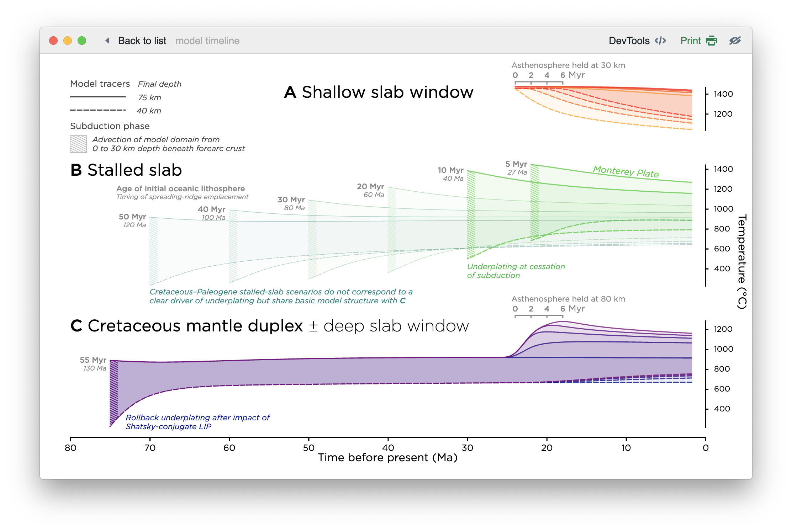792x532 pixels.
Task: Click the green printer icon
Action: point(711,41)
